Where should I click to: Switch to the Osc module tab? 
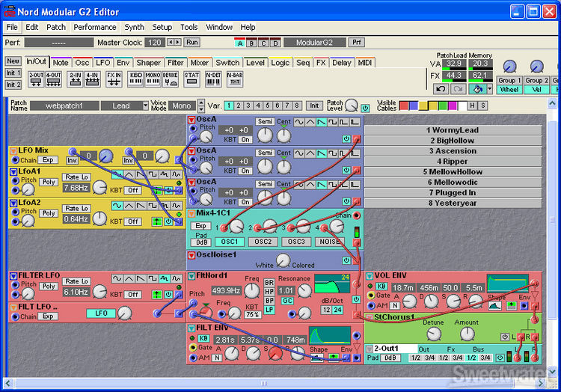(x=82, y=63)
